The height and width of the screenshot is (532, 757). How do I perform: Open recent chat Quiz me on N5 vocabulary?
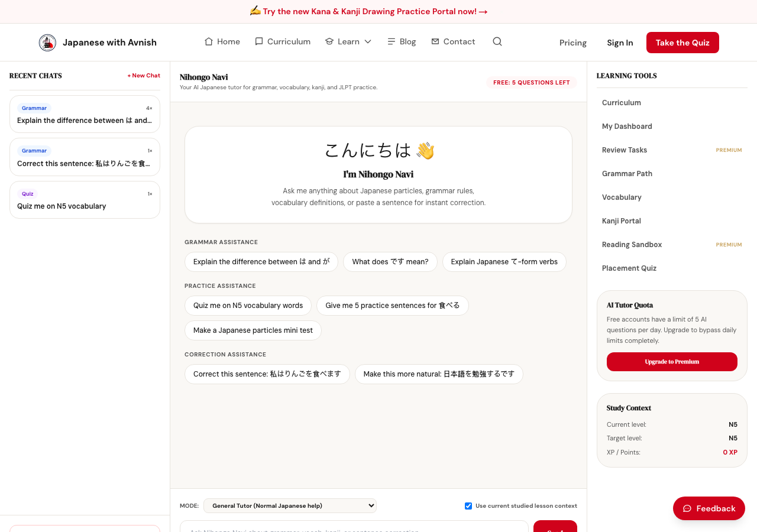pyautogui.click(x=85, y=200)
